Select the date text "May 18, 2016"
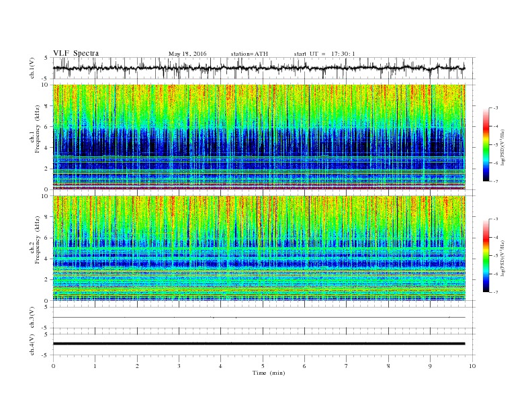Image resolution: width=532 pixels, height=411 pixels. [187, 54]
